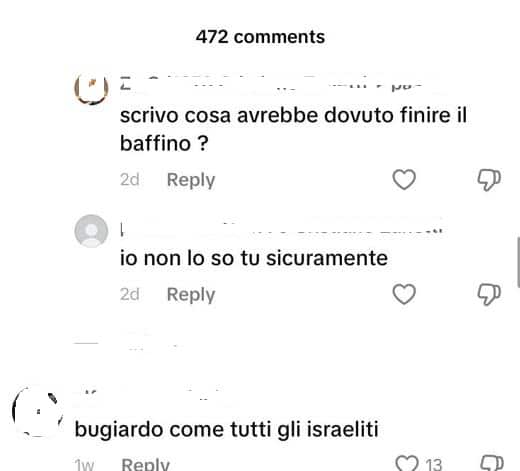Viewport: 520px width, 471px height.
Task: Click the "1w" timestamp of the last comment
Action: click(x=84, y=464)
